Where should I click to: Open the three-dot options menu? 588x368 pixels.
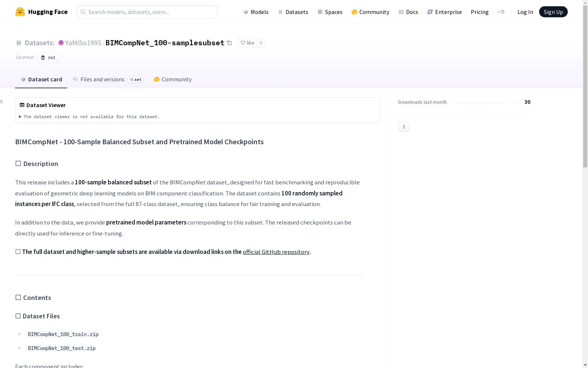[404, 127]
